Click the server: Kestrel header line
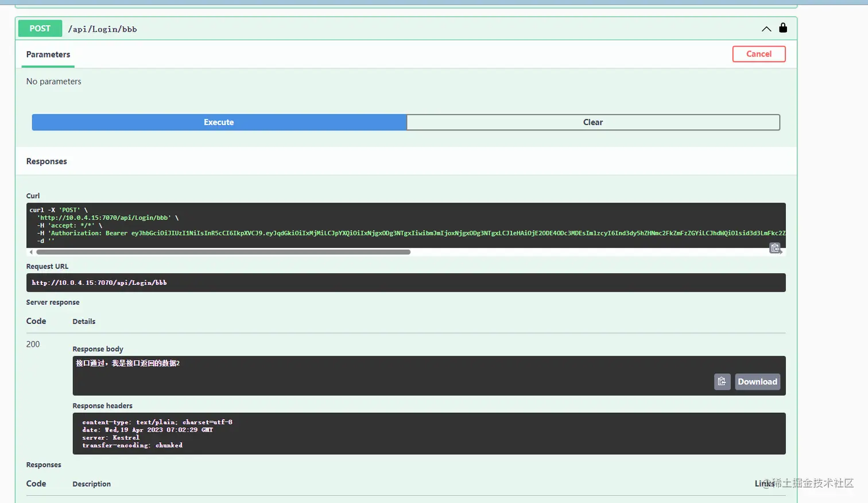Viewport: 868px width, 503px height. 111,438
